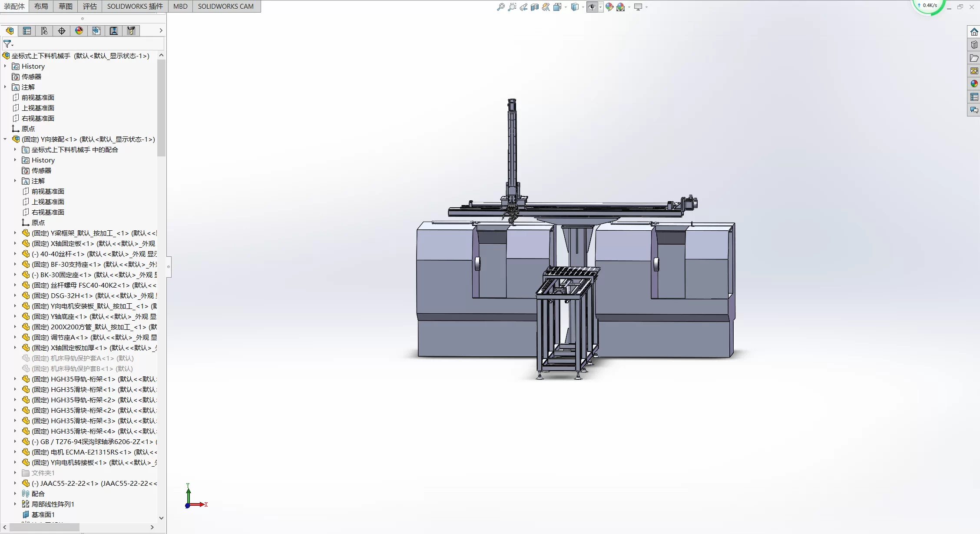Expand the 200X200方管 component node

pos(15,327)
